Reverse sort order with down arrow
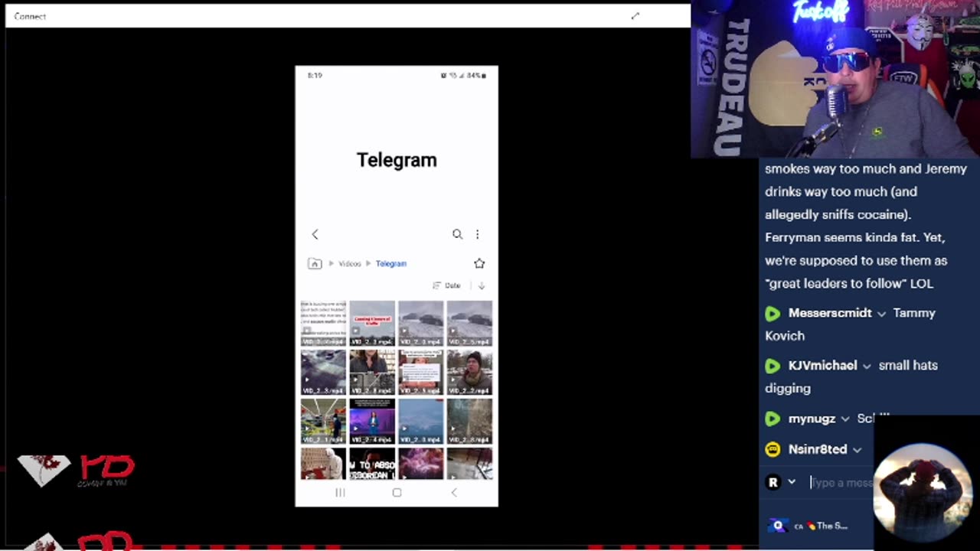 coord(482,285)
